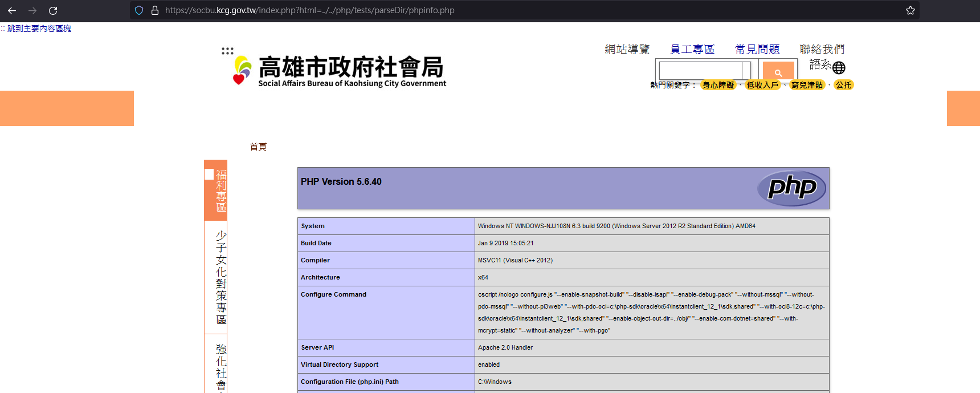Click the Architecture row label

[x=320, y=277]
